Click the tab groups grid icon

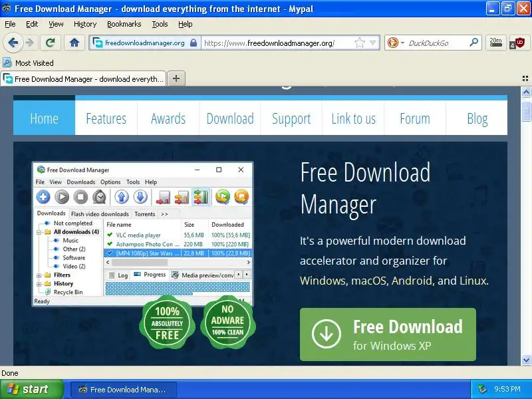pos(525,78)
